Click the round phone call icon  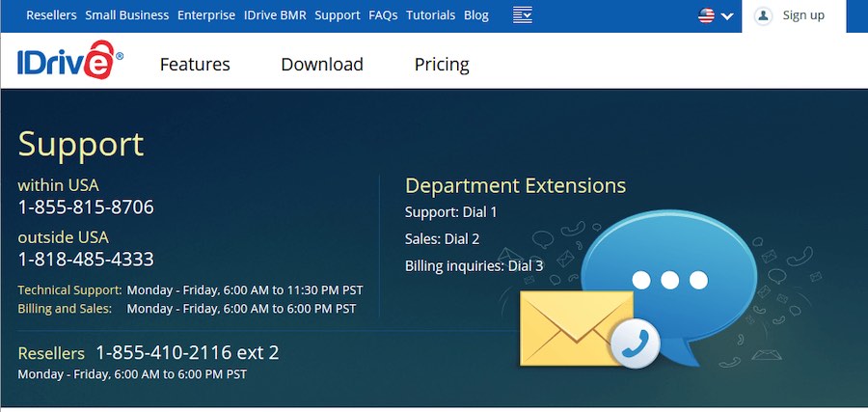[x=635, y=343]
